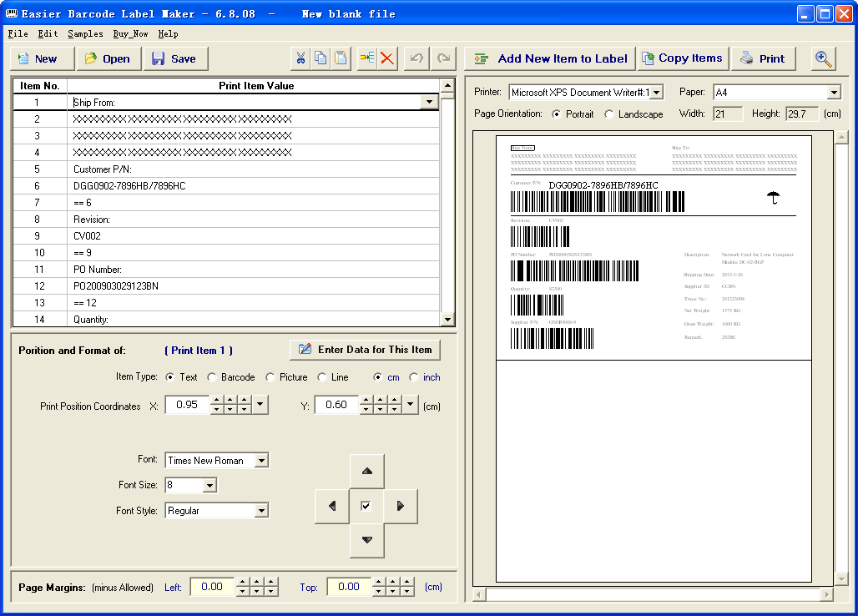
Task: Click the Undo arrow icon
Action: click(x=416, y=58)
